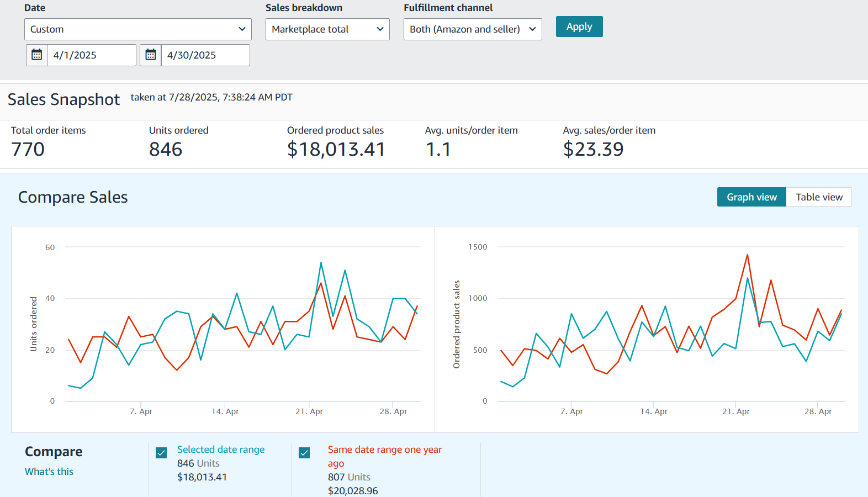
Task: Click the teal peak in Units ordered chart
Action: (321, 263)
